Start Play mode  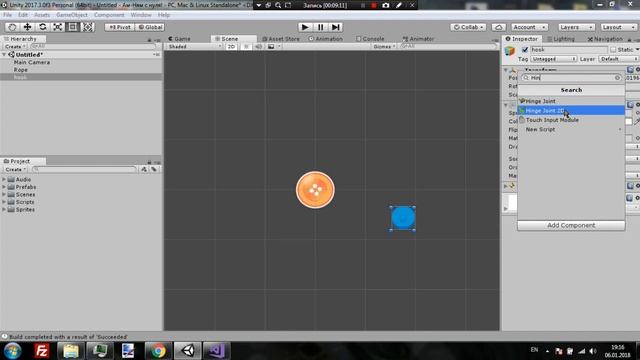[305, 27]
